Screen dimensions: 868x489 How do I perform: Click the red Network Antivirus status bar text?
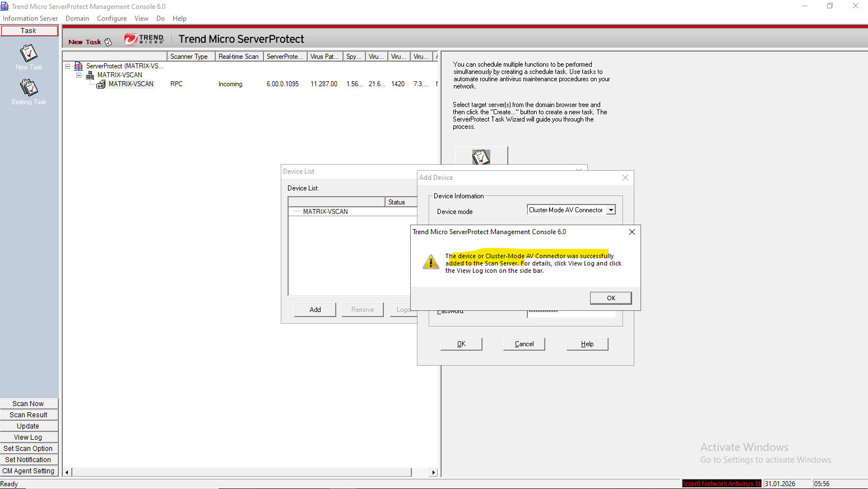click(722, 484)
